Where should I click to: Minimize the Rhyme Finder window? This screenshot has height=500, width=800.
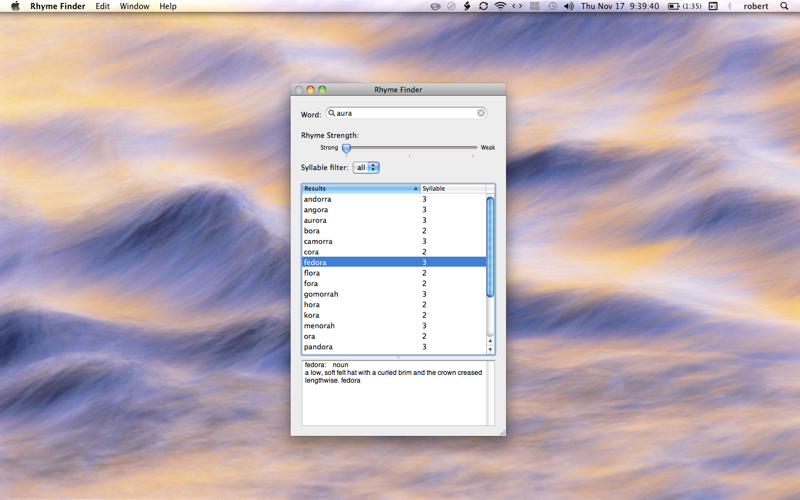[x=310, y=90]
